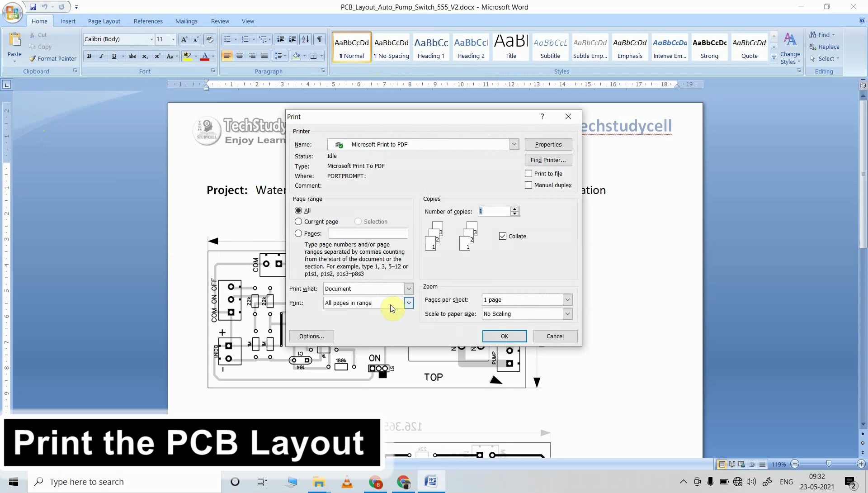The image size is (868, 493).
Task: Open Windows Start menu
Action: [x=14, y=482]
